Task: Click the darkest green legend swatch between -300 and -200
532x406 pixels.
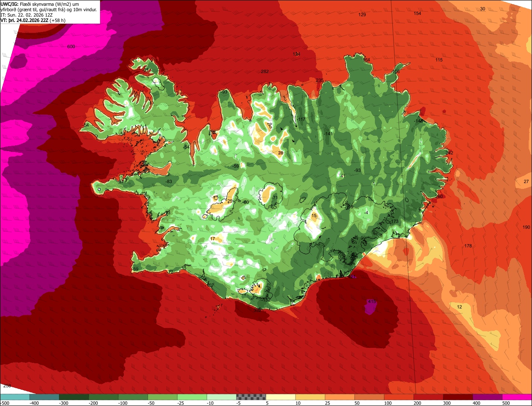Action: (74, 397)
